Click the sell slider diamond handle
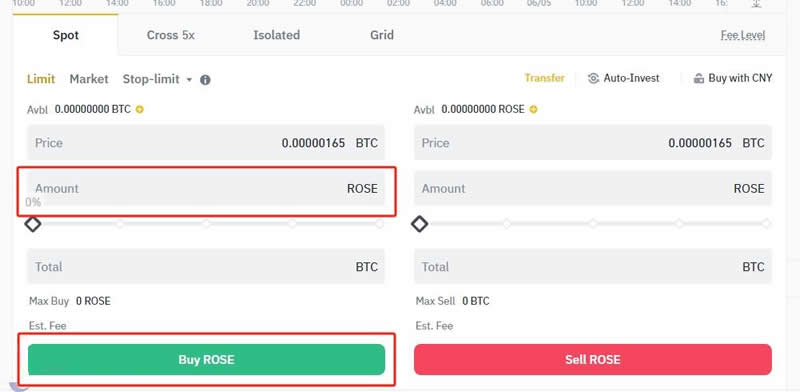800x392 pixels. (420, 224)
